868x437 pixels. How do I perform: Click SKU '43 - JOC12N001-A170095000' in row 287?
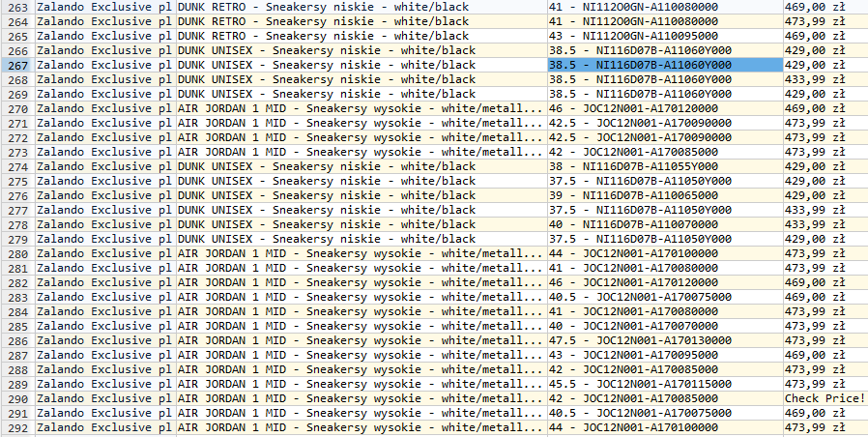(665, 355)
